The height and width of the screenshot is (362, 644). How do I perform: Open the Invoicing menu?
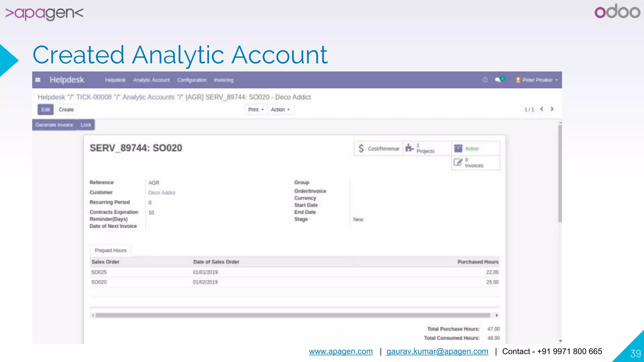[x=224, y=80]
